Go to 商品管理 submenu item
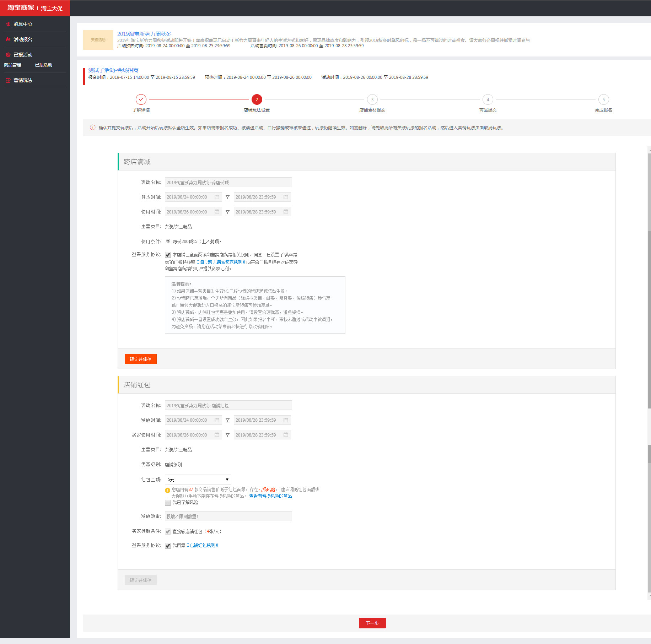Screen dimensions: 651x644 [x=12, y=65]
